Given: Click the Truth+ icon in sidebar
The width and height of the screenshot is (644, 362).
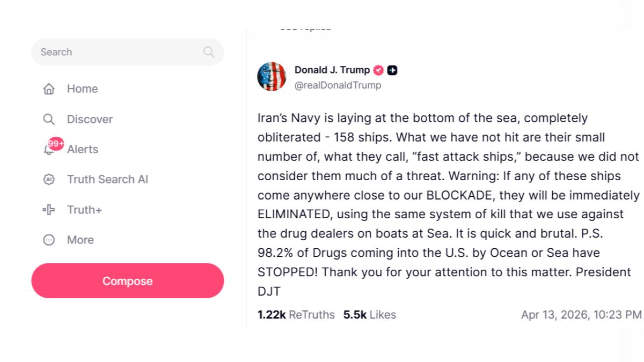Looking at the screenshot, I should [49, 210].
